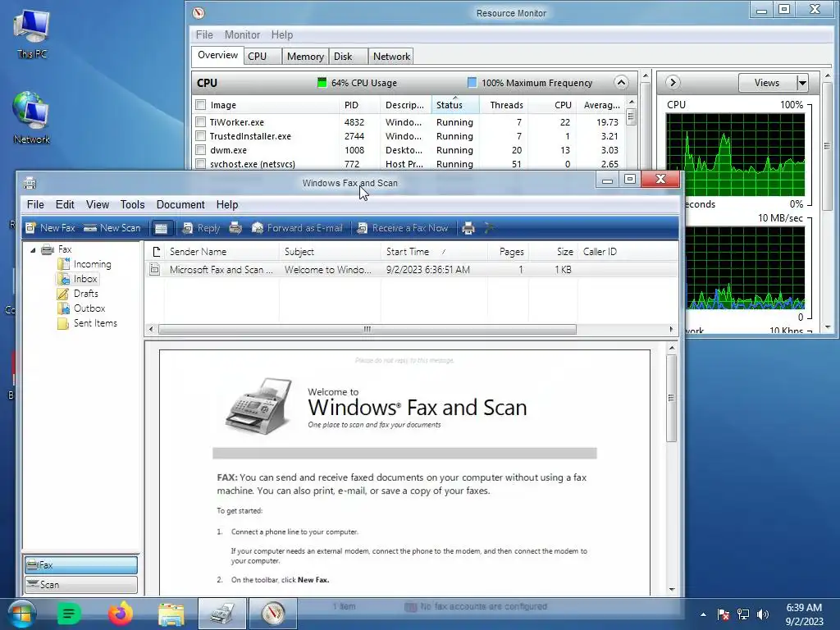
Task: Launch Firefox from the taskbar
Action: tap(121, 614)
